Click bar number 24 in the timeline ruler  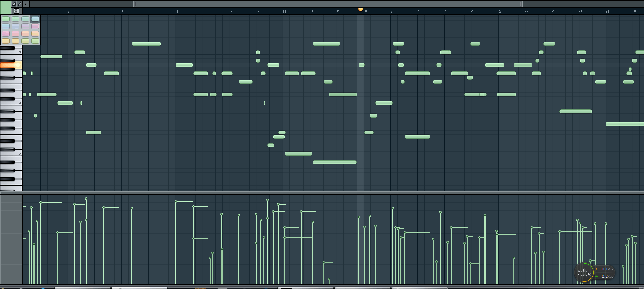[473, 11]
